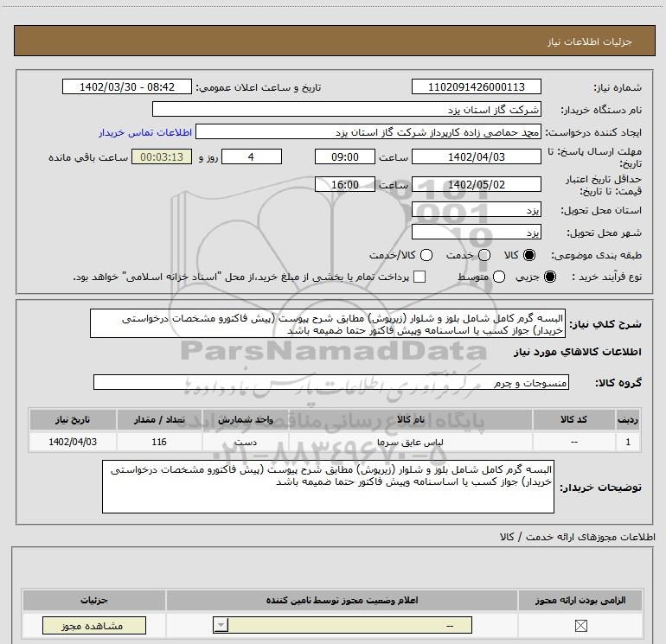Click the جزئیات column header in permits table

click(94, 600)
